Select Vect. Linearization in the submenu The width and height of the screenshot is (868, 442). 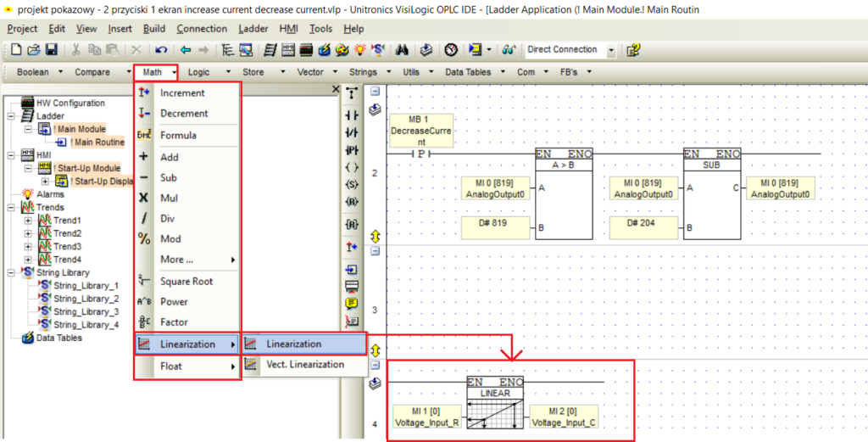305,365
